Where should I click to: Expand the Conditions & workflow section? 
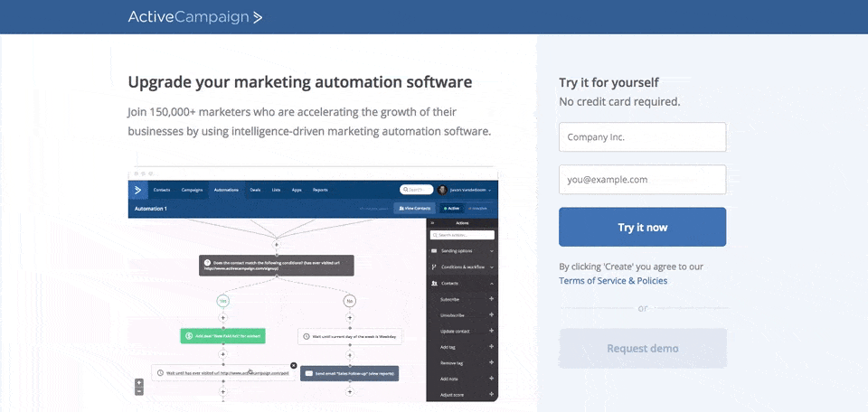[462, 267]
